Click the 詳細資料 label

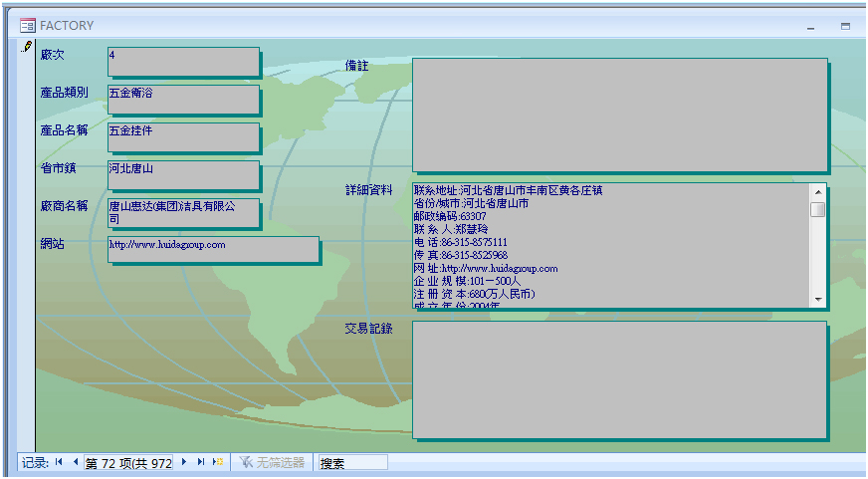tap(368, 190)
